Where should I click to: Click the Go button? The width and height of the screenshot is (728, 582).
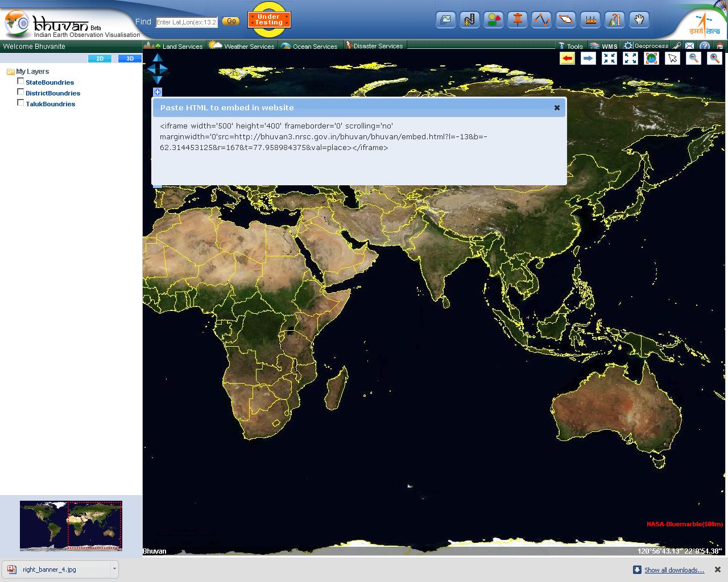click(231, 21)
